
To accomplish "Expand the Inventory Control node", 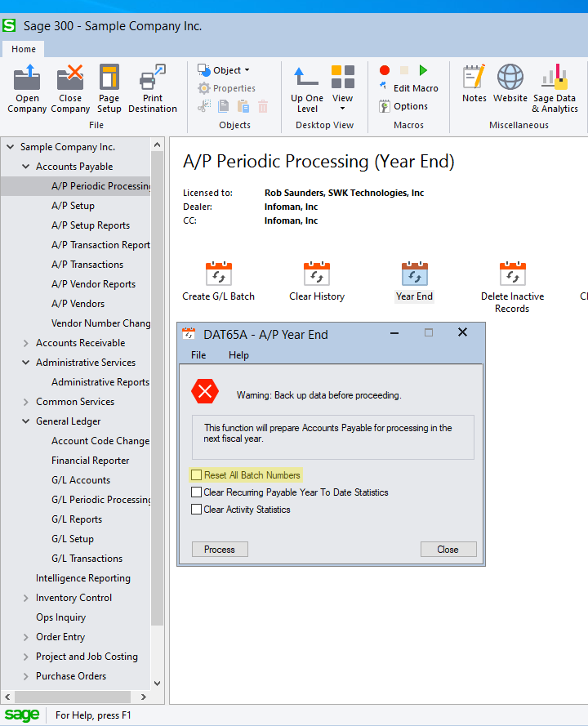I will [x=26, y=599].
